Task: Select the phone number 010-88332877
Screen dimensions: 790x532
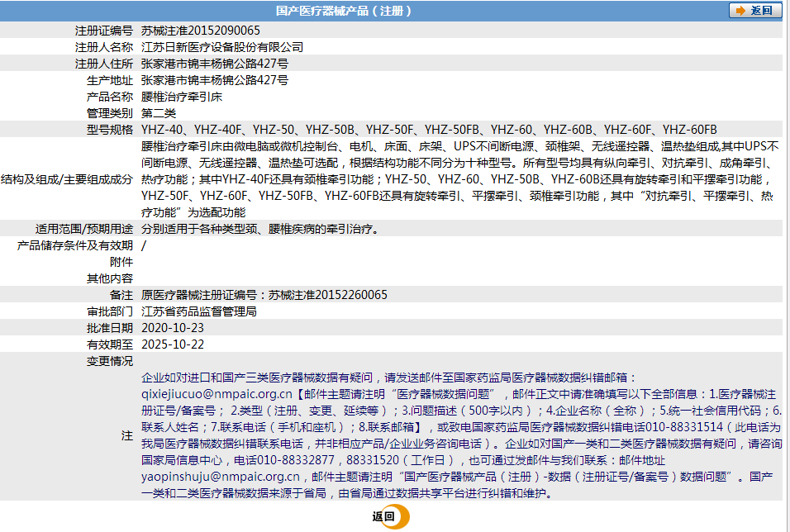Action: [296, 460]
